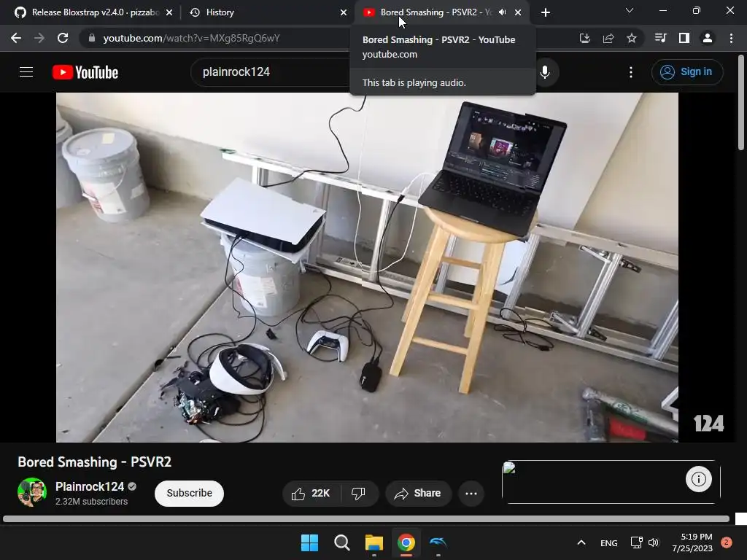This screenshot has height=560, width=747.
Task: Dislike the video
Action: [358, 494]
